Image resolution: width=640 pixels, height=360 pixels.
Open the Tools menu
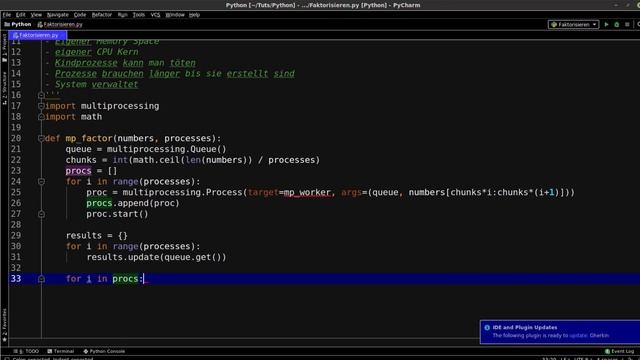coord(138,15)
